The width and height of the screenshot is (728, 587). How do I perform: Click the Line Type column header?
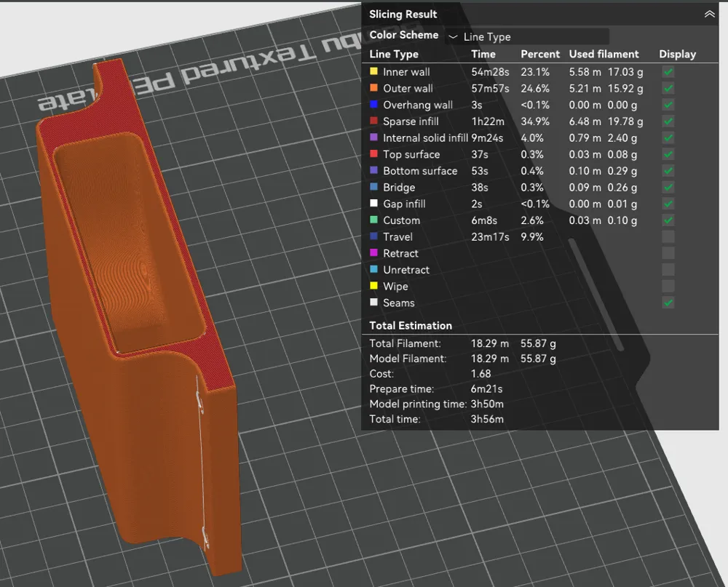point(394,55)
